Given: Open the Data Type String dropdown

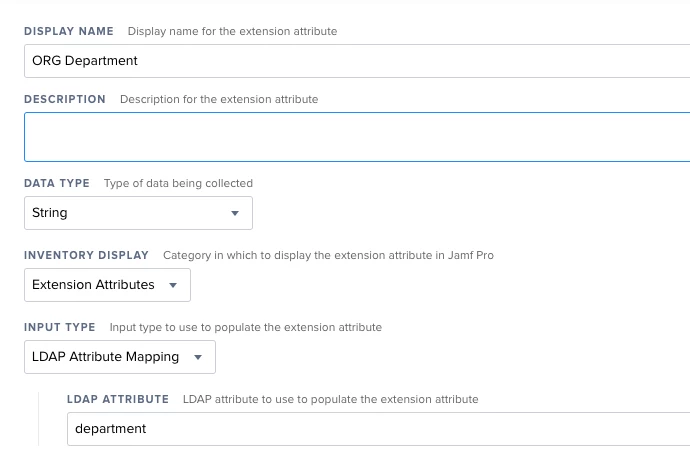Looking at the screenshot, I should pyautogui.click(x=138, y=213).
